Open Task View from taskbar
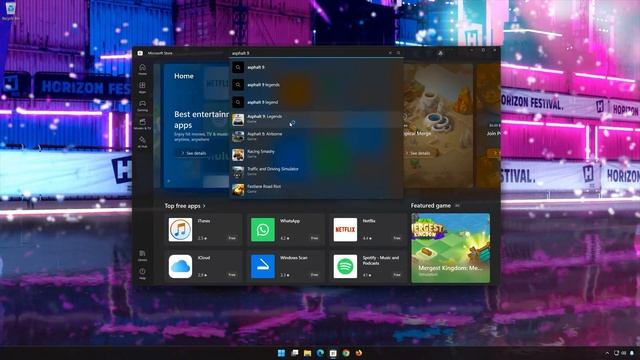 coord(295,353)
